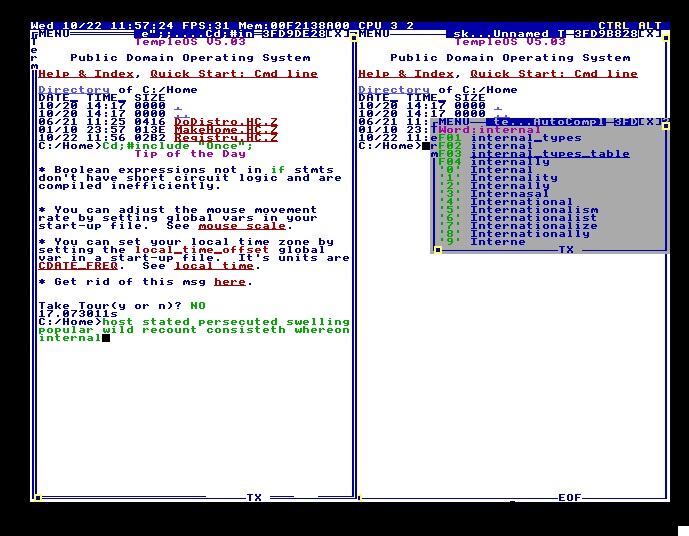Open Quick Start: Cmd line in right window
The image size is (689, 536).
[x=554, y=74]
